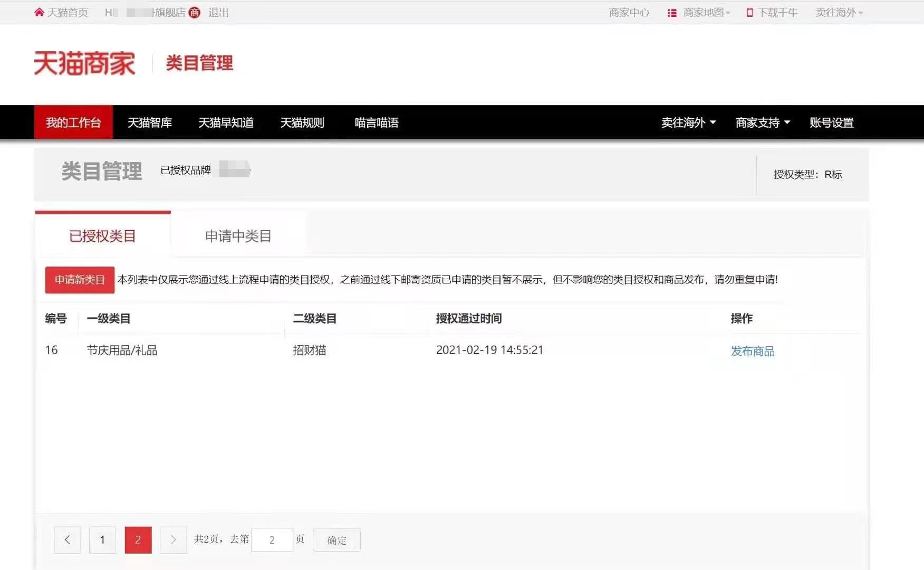The height and width of the screenshot is (570, 924).
Task: Open 天猫首页 link in top bar
Action: [x=68, y=13]
